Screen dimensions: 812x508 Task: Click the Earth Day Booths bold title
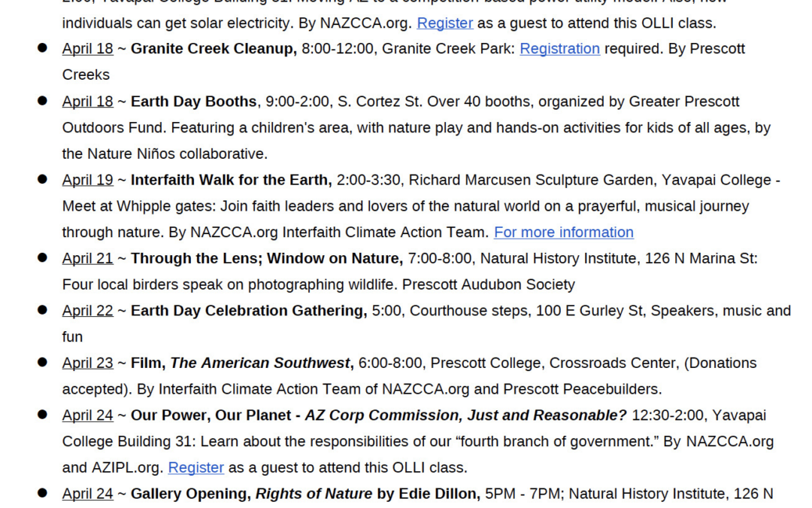pos(193,102)
